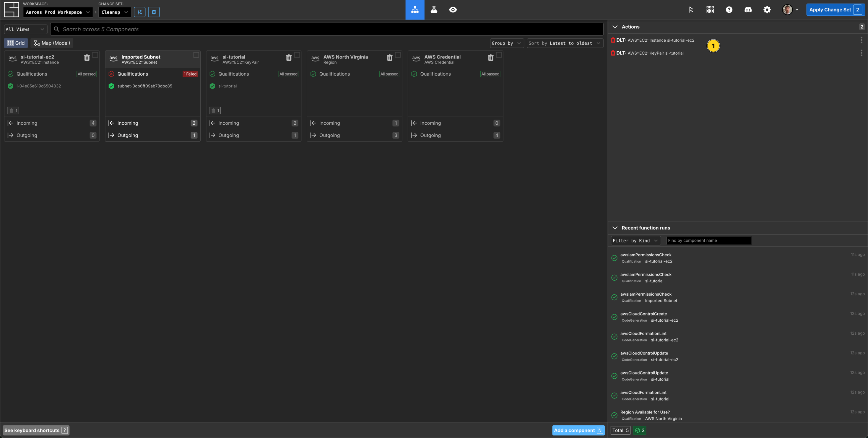The height and width of the screenshot is (438, 868).
Task: Click the green 3 passed status badge
Action: 640,431
